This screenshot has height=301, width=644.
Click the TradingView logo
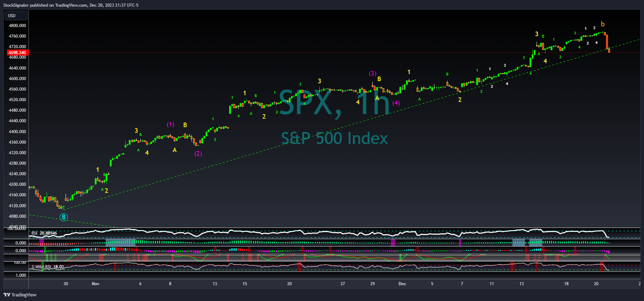click(x=20, y=295)
